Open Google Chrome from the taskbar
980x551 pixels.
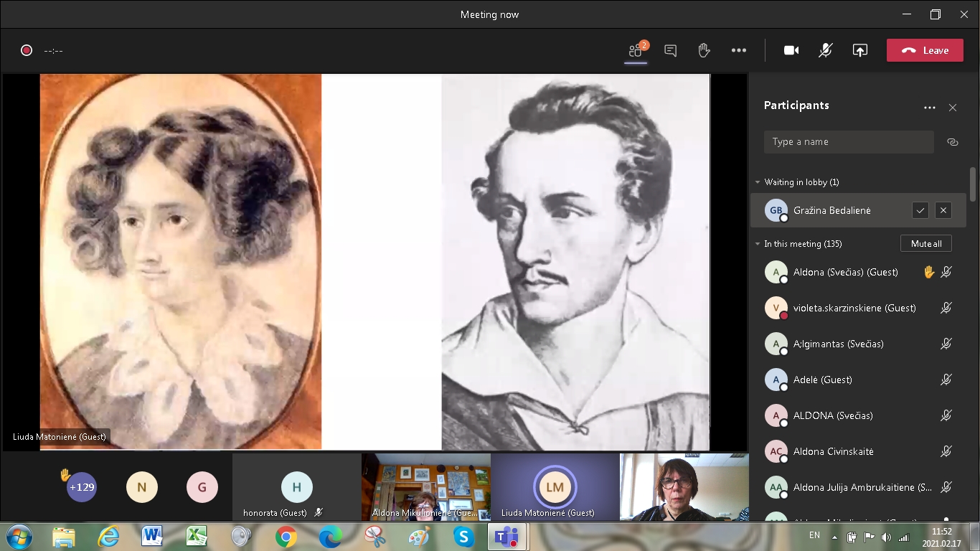click(286, 536)
